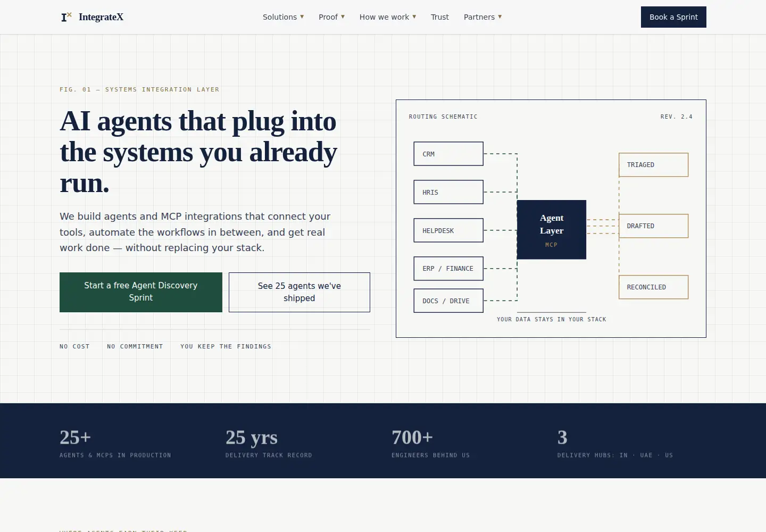Start a free Agent Discovery Sprint
Viewport: 766px width, 532px height.
[x=141, y=292]
